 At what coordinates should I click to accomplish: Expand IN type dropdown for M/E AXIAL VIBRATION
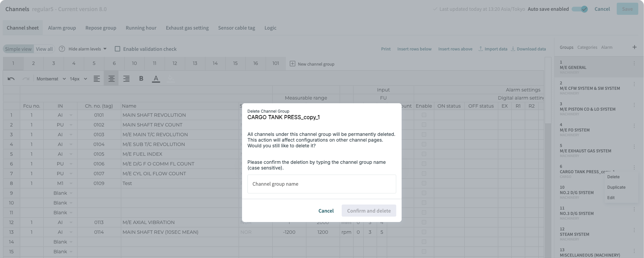[71, 222]
